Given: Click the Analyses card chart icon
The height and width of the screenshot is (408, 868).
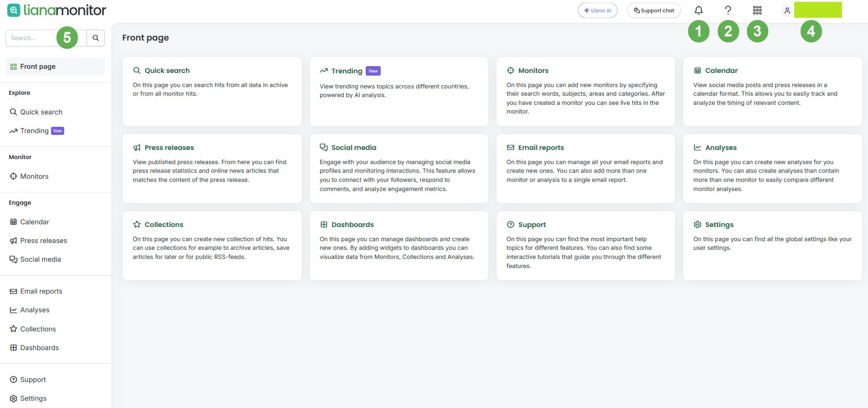Looking at the screenshot, I should (697, 148).
